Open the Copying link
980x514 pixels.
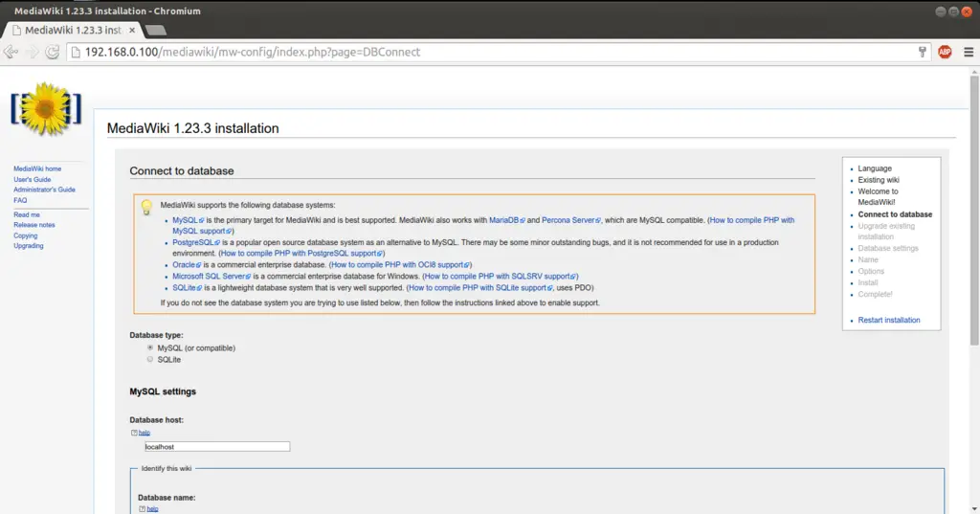[x=26, y=235]
